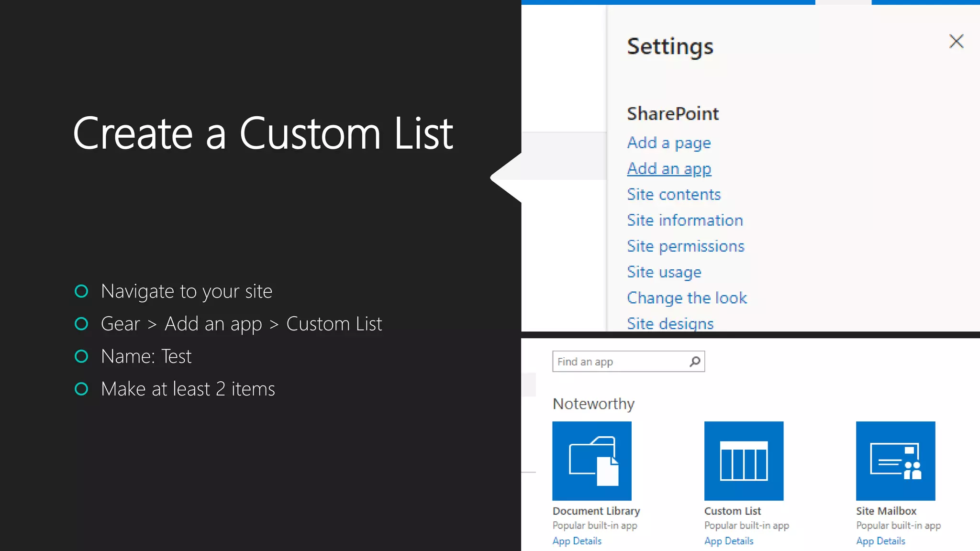
Task: Click the slide title Create a Custom List
Action: coord(263,133)
